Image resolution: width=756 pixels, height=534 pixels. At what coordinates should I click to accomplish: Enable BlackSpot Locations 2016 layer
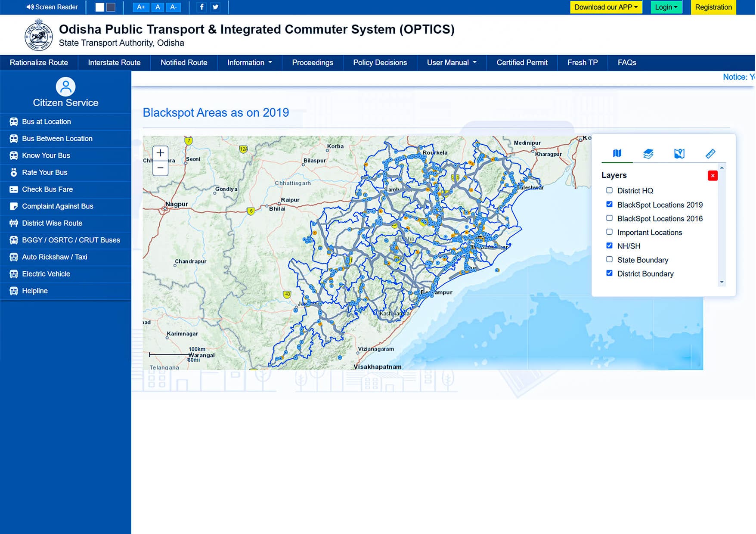609,218
